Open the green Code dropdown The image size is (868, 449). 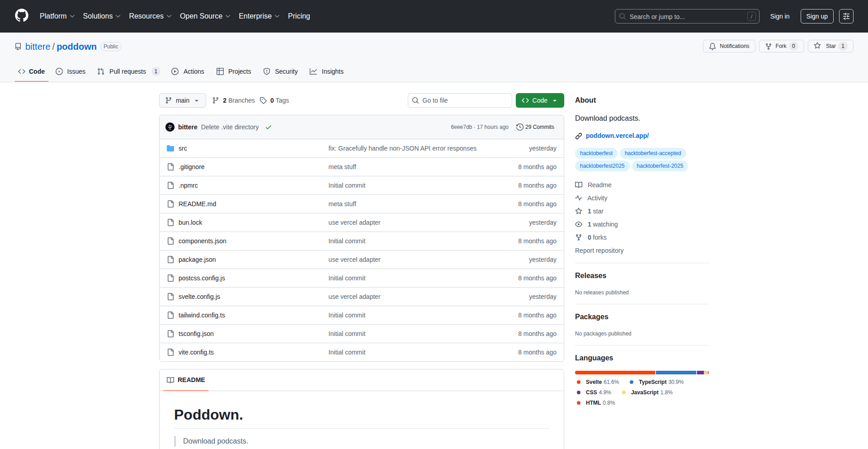pos(539,100)
